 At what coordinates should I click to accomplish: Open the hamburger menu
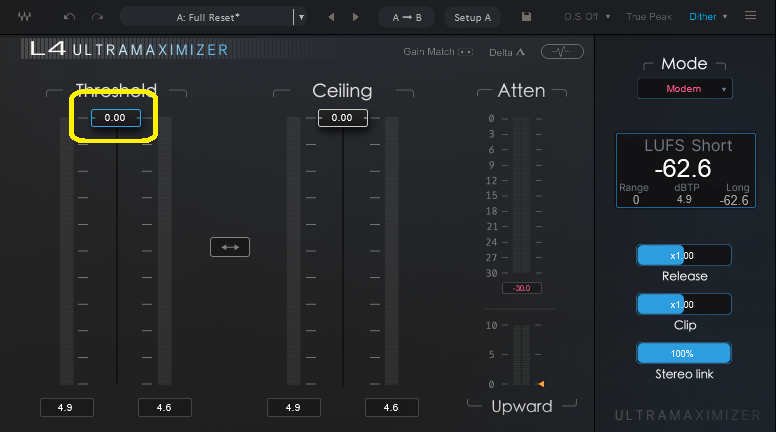[751, 17]
